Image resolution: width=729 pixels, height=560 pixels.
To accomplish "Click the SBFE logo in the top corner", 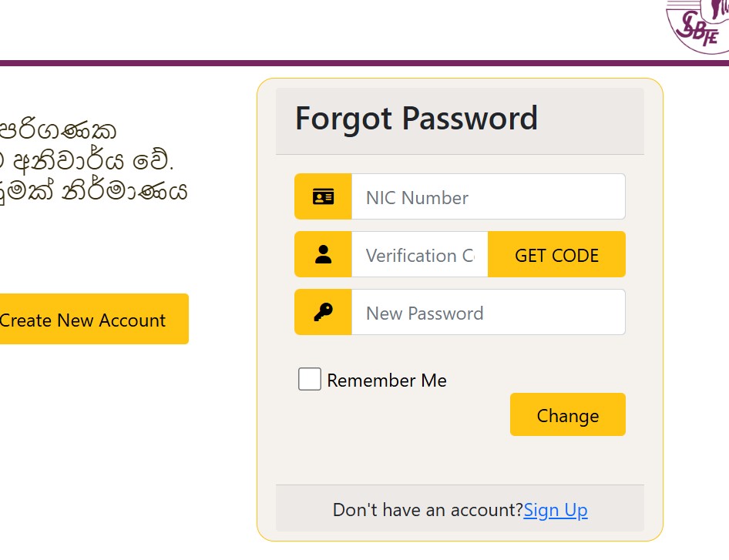I will tap(697, 25).
